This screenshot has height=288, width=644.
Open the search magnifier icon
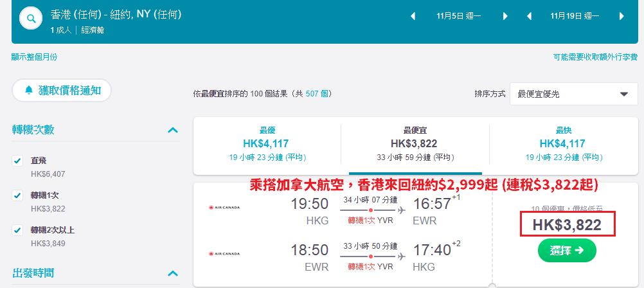click(x=31, y=19)
